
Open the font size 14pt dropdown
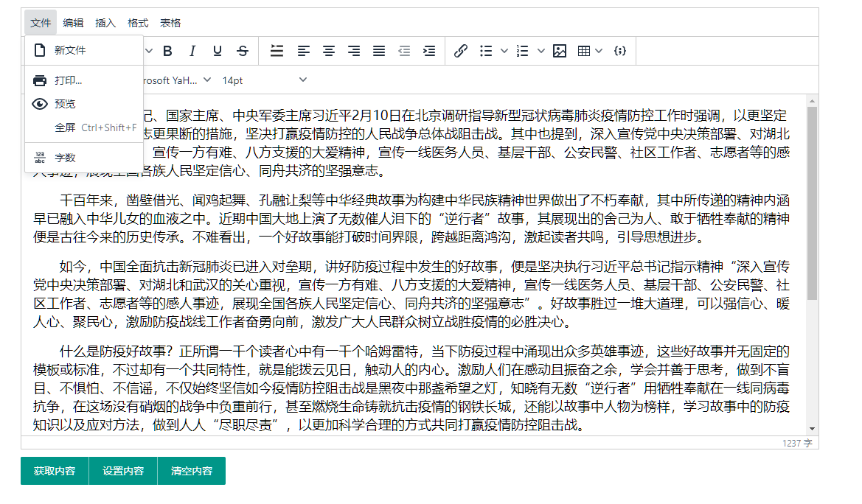[x=265, y=80]
